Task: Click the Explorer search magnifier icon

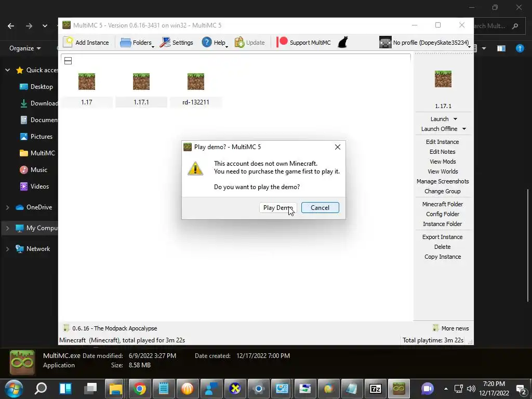Action: [515, 26]
